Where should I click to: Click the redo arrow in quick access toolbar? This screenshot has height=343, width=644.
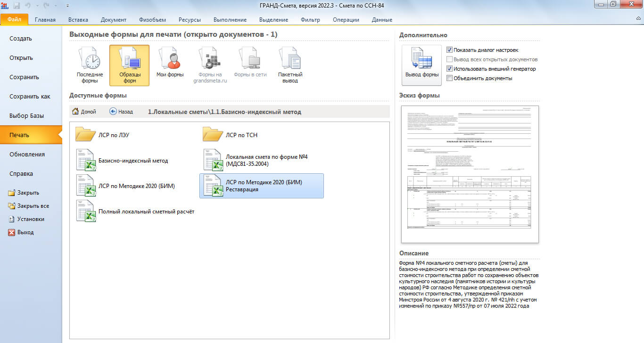click(x=47, y=5)
